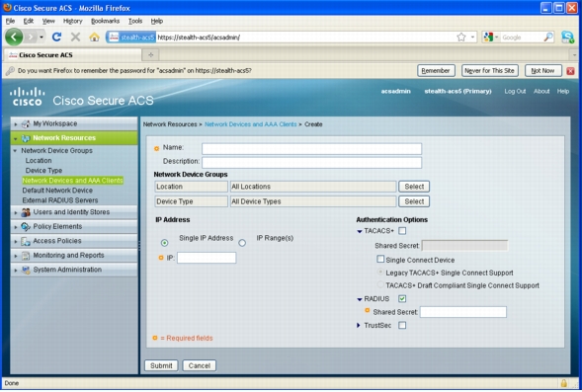
Task: Click the Name input field
Action: [312, 149]
